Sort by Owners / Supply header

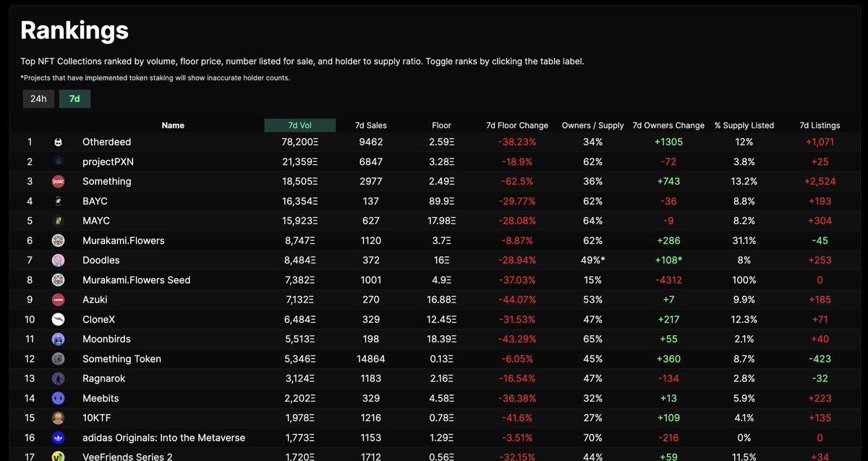point(593,125)
